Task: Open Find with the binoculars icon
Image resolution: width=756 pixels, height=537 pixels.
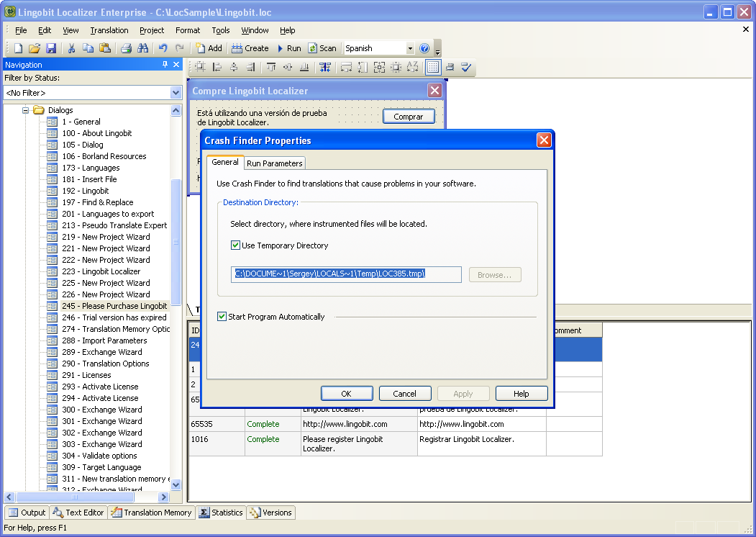Action: pyautogui.click(x=142, y=48)
